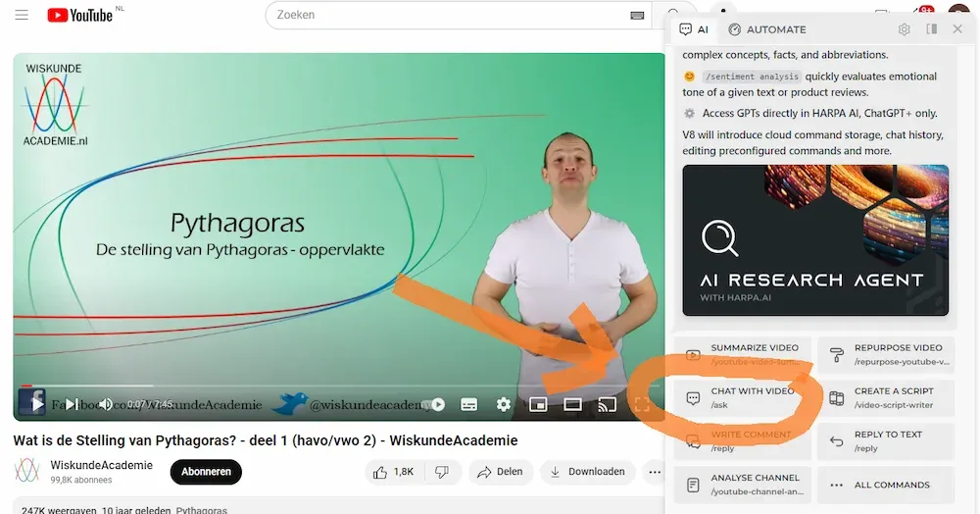This screenshot has width=980, height=514.
Task: Dislike the video
Action: [442, 472]
